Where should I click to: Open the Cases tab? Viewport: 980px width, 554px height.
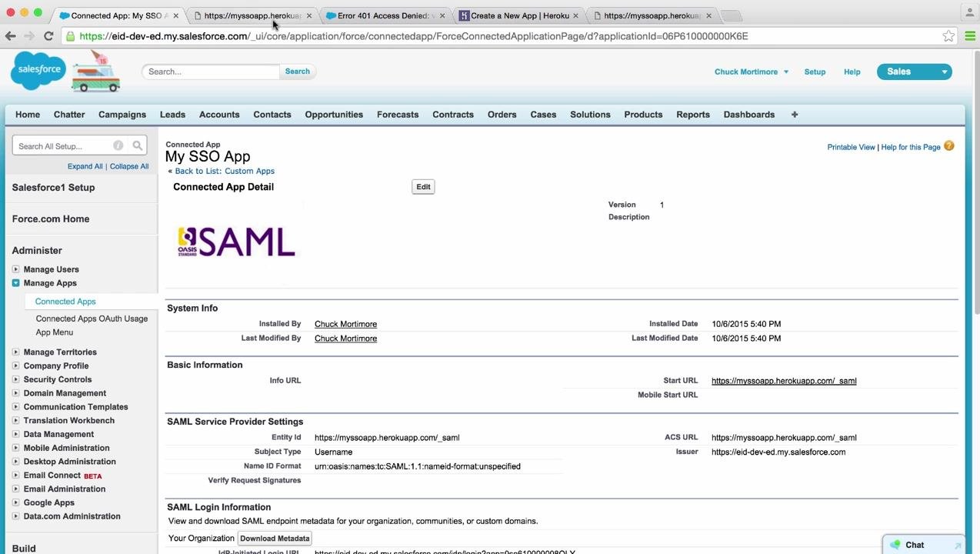coord(543,115)
